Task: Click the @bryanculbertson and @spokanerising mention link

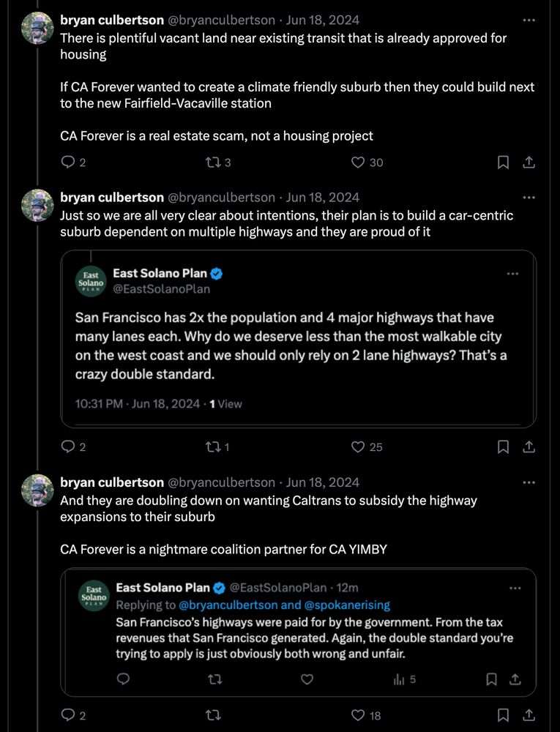Action: tap(284, 605)
